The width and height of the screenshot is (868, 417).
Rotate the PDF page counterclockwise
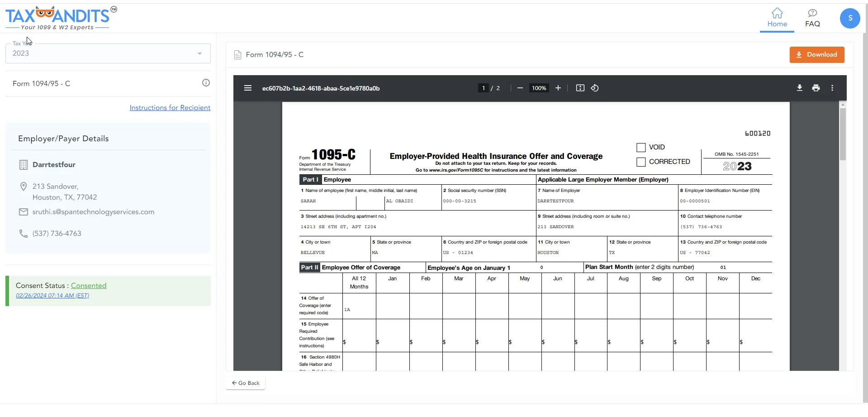(594, 88)
